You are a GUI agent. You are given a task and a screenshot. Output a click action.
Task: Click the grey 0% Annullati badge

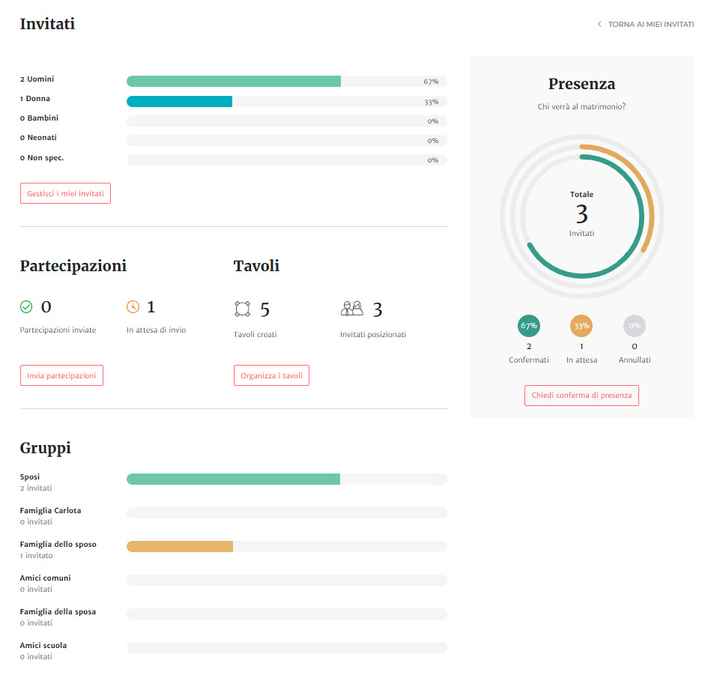pos(634,325)
